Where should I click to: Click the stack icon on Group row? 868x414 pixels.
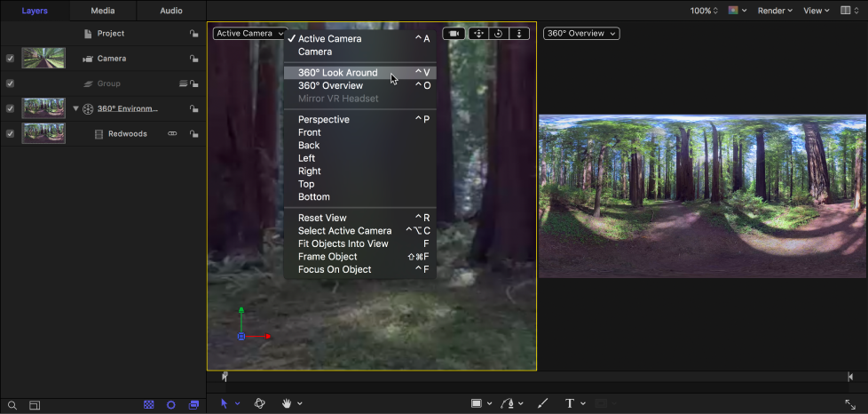point(183,84)
